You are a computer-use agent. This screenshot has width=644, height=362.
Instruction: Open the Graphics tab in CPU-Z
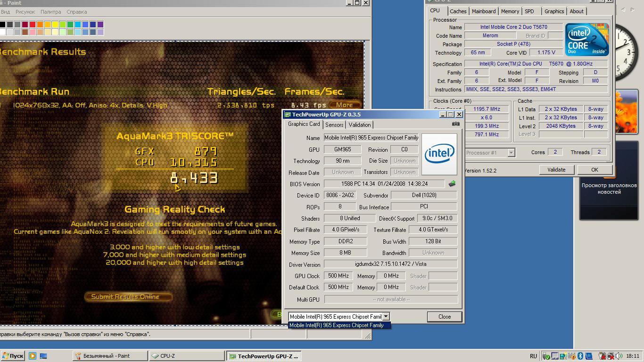pos(554,11)
